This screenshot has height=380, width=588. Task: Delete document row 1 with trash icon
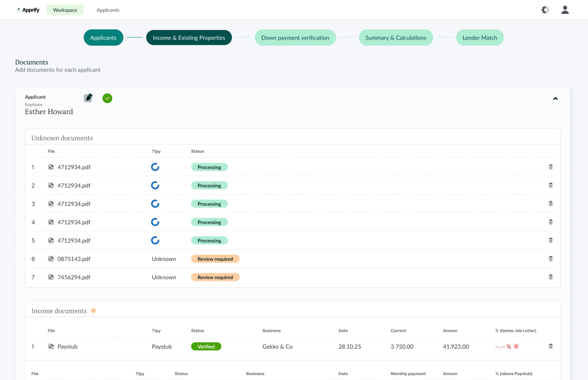[x=551, y=167]
